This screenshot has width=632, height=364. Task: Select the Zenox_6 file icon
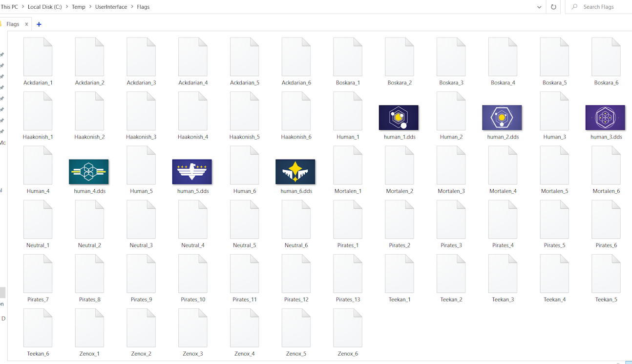347,327
